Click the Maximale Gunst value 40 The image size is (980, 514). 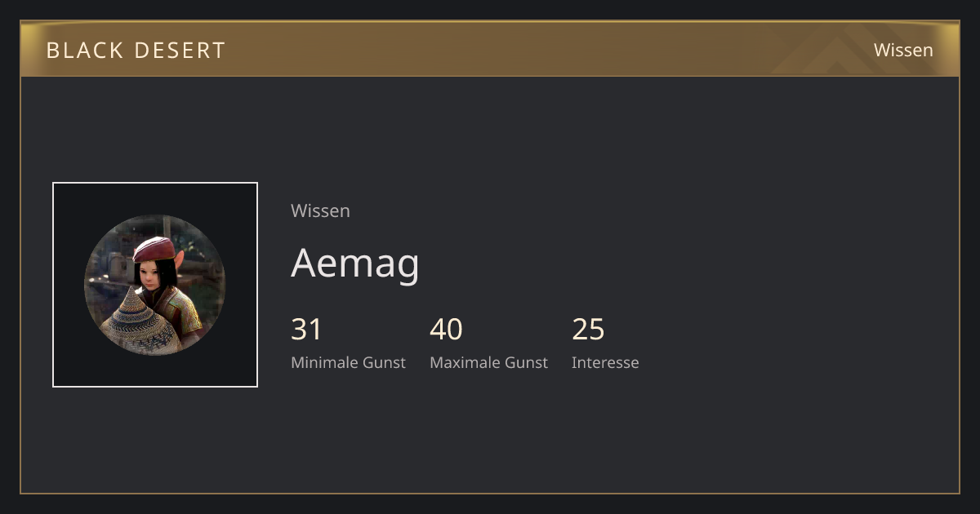(446, 330)
